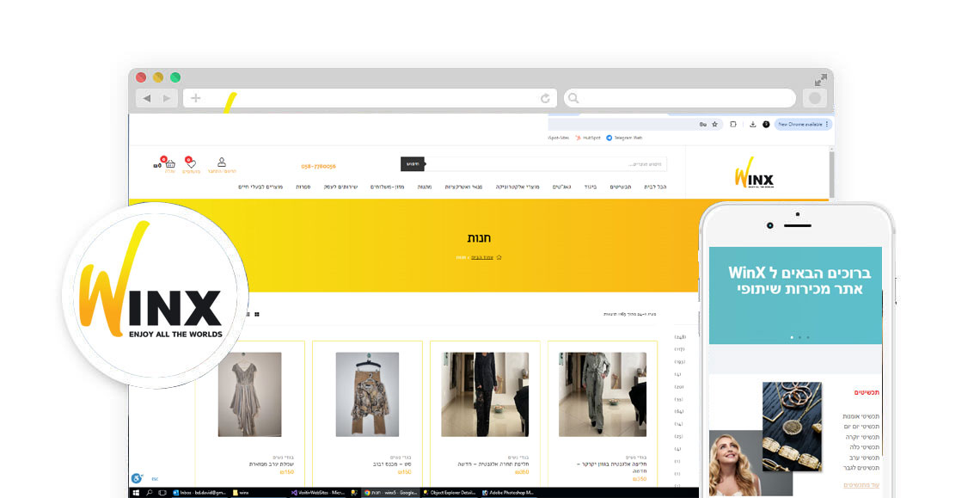Open the HubSpot bookmark
980x498 pixels.
click(587, 138)
